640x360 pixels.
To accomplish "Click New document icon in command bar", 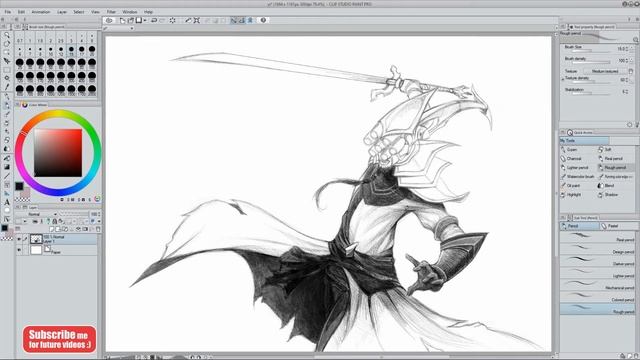I will (122, 20).
